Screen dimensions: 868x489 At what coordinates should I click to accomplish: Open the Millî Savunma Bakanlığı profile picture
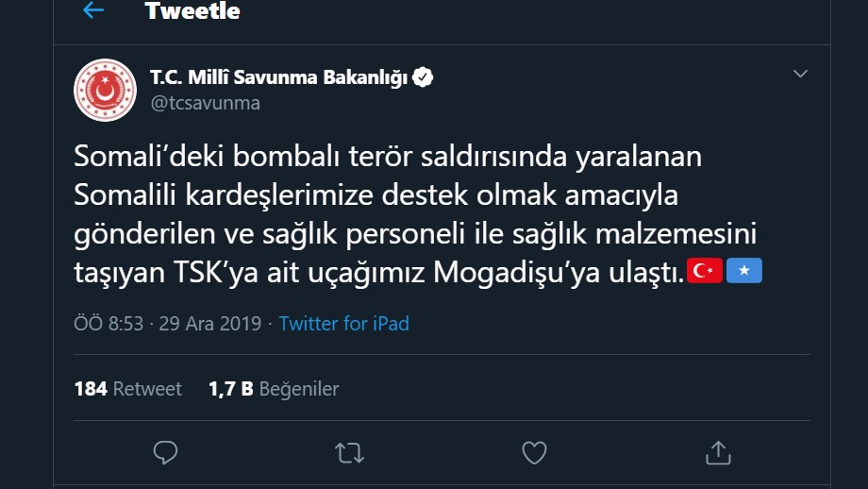105,91
